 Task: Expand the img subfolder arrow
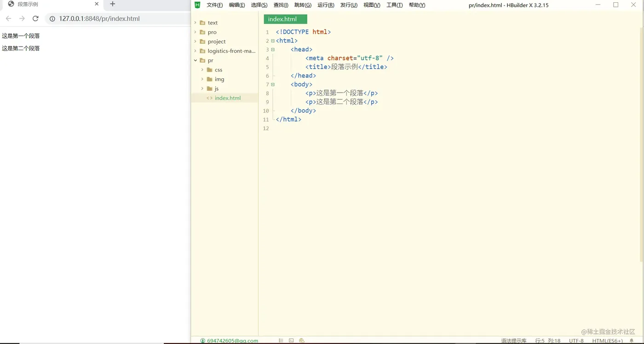[202, 79]
